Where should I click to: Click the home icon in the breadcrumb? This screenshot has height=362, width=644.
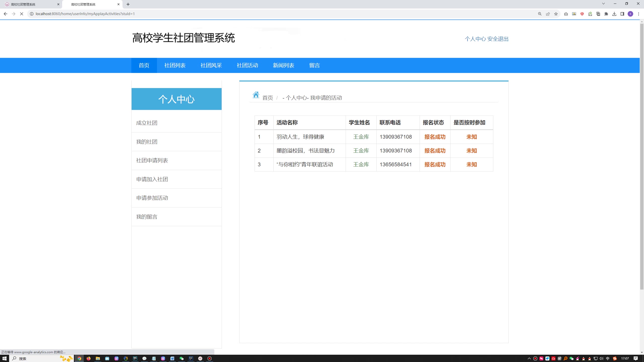(x=256, y=95)
